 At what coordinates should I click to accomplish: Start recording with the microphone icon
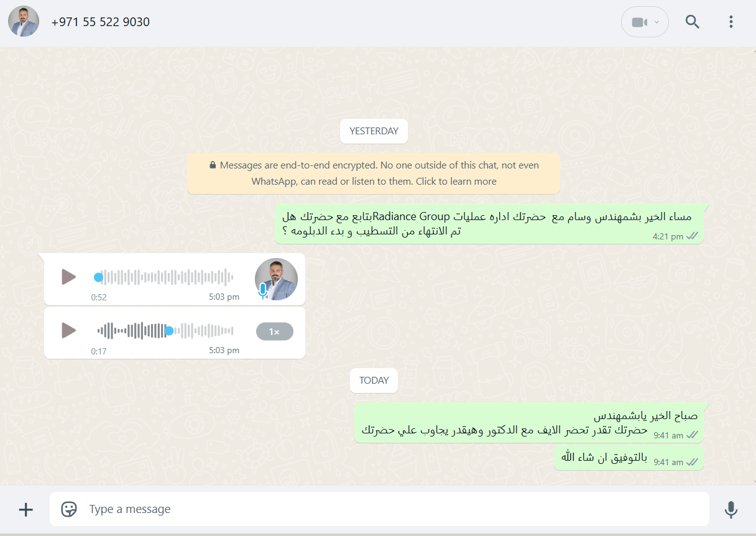point(731,510)
